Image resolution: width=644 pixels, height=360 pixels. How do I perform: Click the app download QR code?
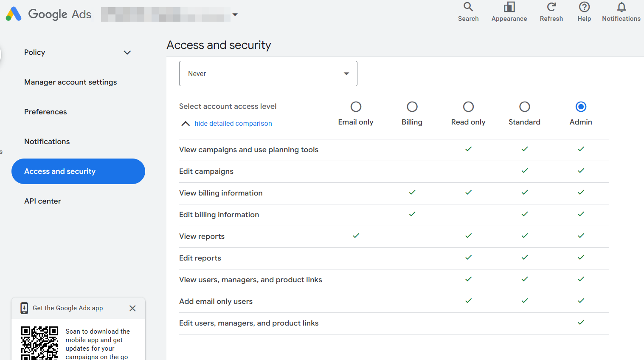click(39, 343)
